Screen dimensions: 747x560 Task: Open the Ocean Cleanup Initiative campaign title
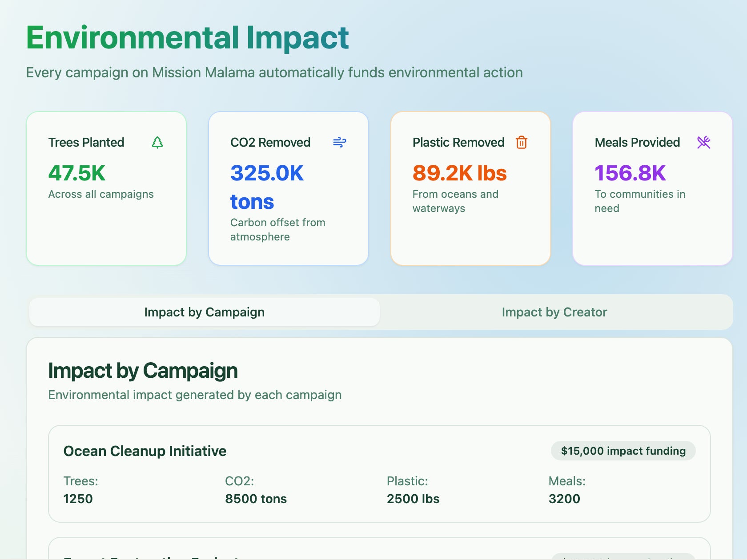pyautogui.click(x=145, y=451)
